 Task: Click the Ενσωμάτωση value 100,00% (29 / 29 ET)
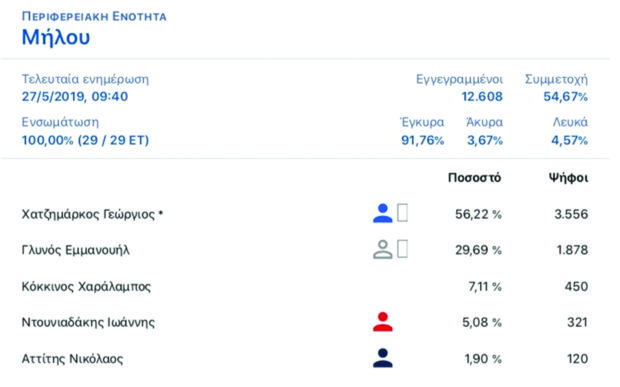coord(85,140)
